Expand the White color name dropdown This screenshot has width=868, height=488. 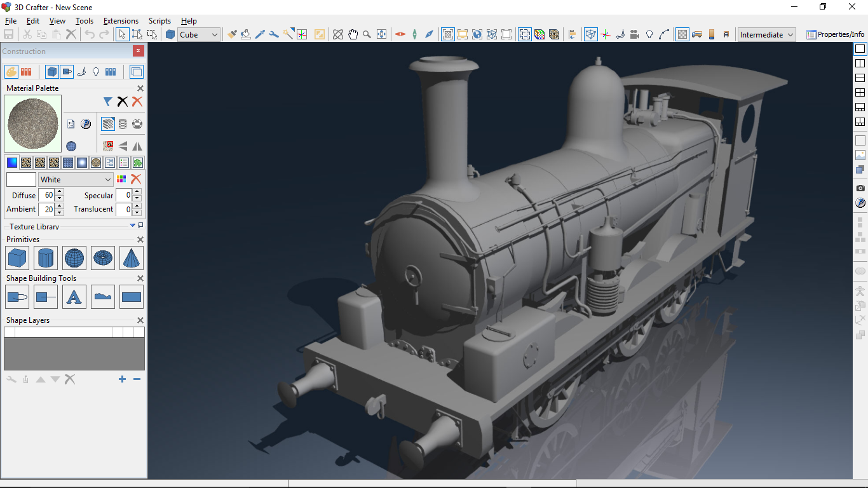pyautogui.click(x=76, y=180)
